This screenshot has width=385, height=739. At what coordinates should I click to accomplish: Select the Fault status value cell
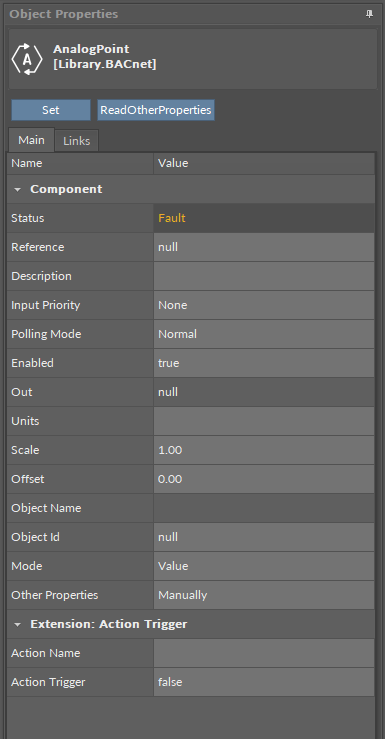tap(264, 218)
